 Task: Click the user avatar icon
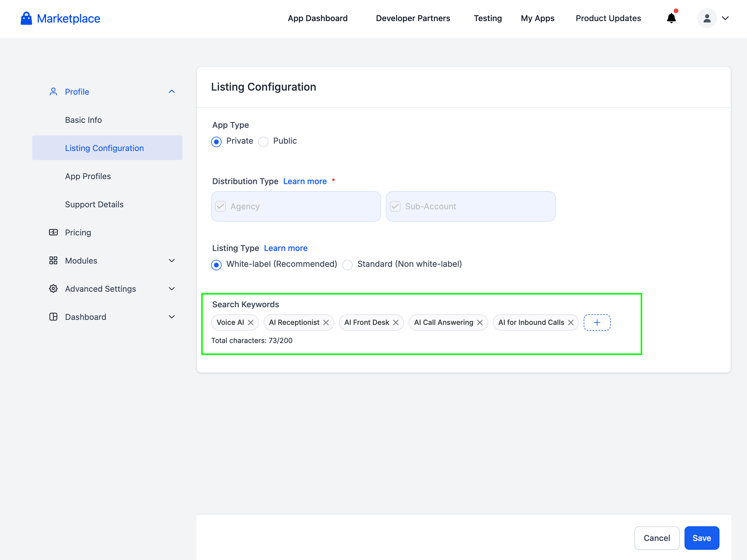(x=707, y=18)
